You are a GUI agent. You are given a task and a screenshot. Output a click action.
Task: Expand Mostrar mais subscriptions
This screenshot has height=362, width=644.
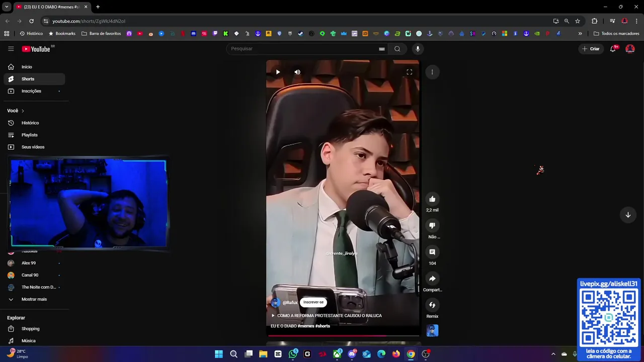pyautogui.click(x=34, y=299)
